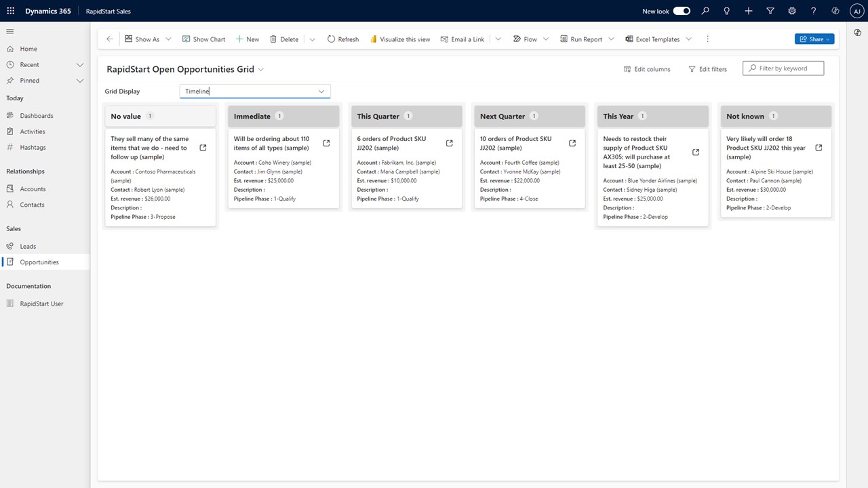This screenshot has height=488, width=868.
Task: Click Visualize this view button
Action: coord(400,39)
